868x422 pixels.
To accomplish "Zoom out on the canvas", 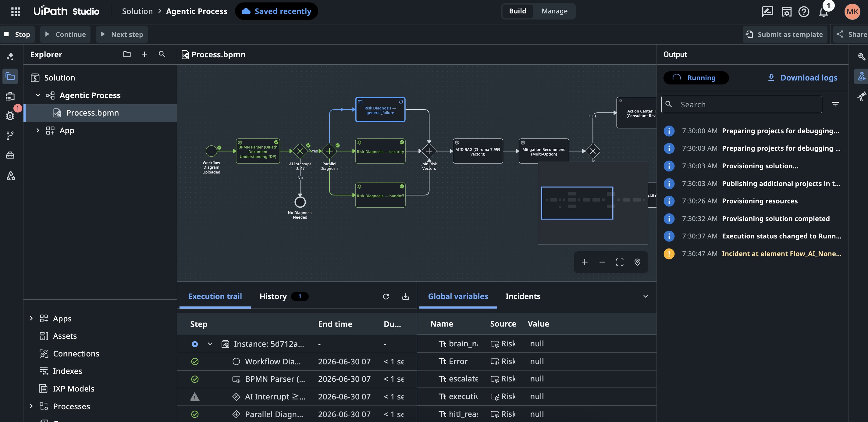I will [x=602, y=262].
